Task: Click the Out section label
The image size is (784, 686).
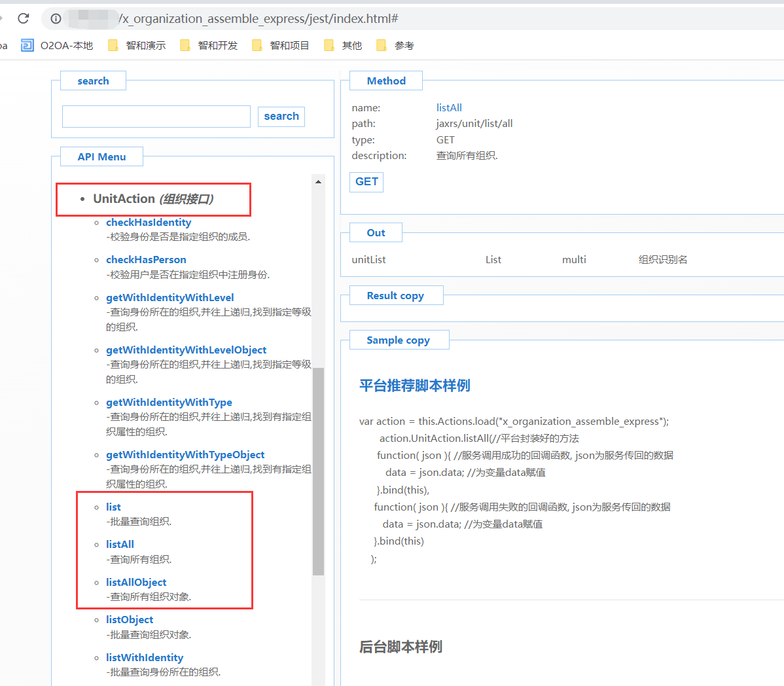Action: click(376, 232)
